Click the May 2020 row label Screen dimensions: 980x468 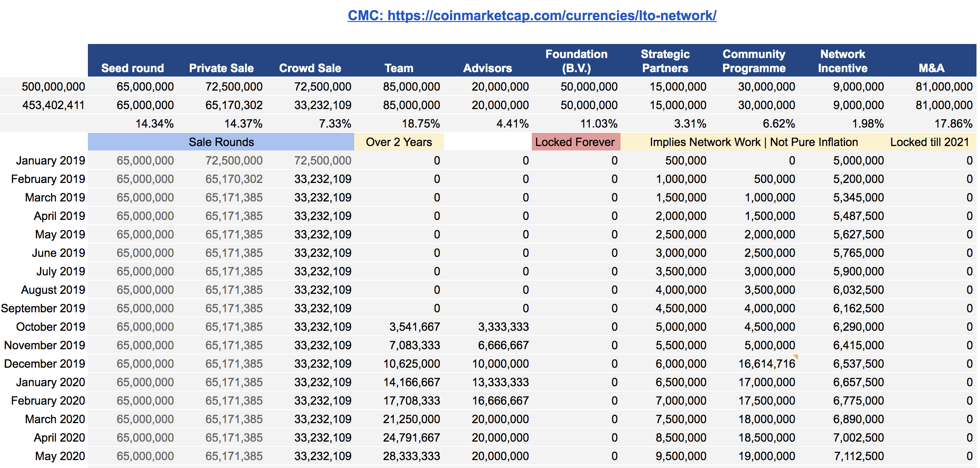pyautogui.click(x=60, y=456)
